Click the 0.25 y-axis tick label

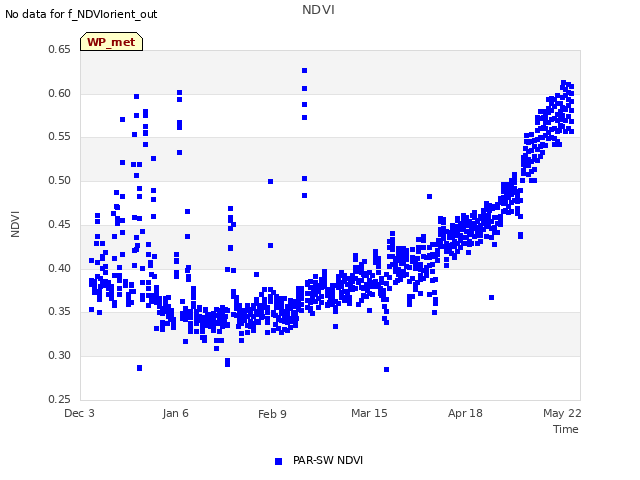[x=59, y=399]
